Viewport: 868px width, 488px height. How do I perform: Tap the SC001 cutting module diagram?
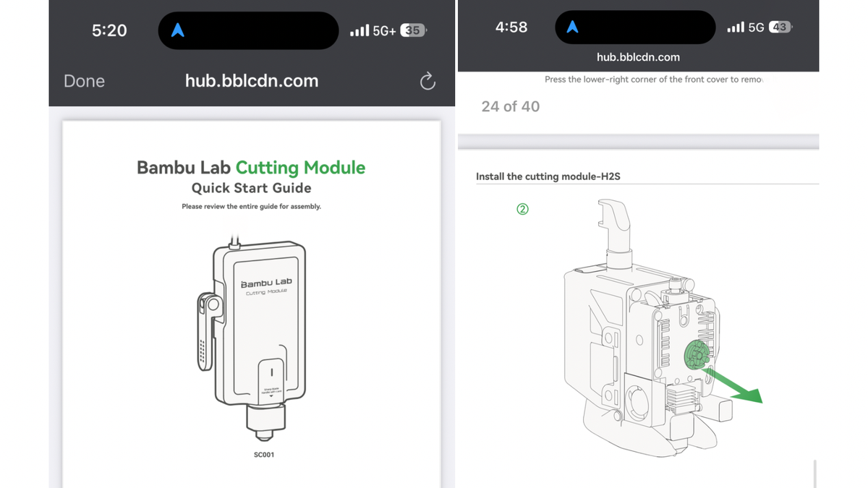260,333
